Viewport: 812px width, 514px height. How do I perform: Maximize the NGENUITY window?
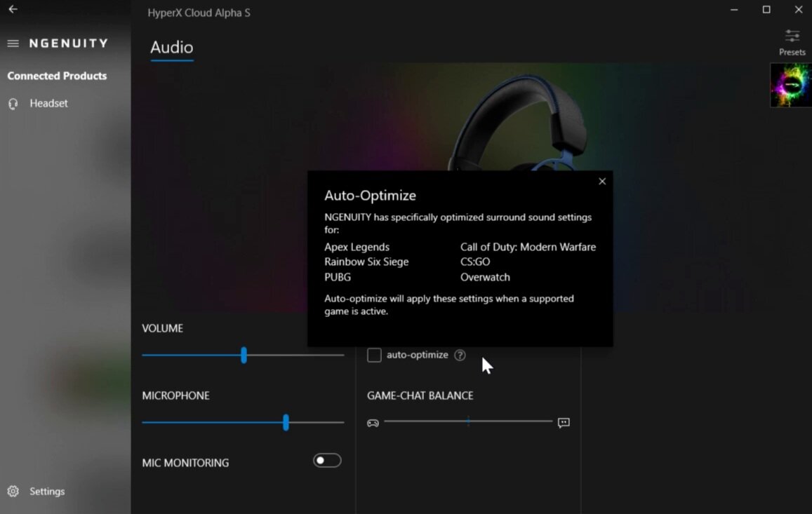(x=766, y=10)
